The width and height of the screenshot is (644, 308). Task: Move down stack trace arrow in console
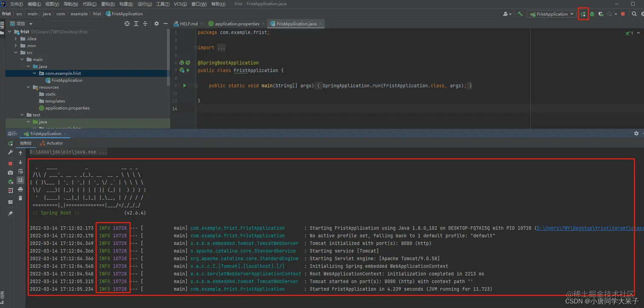20,162
